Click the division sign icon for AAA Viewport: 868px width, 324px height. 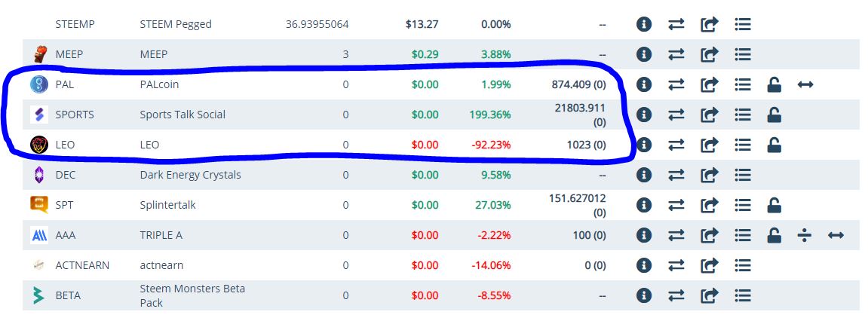805,235
